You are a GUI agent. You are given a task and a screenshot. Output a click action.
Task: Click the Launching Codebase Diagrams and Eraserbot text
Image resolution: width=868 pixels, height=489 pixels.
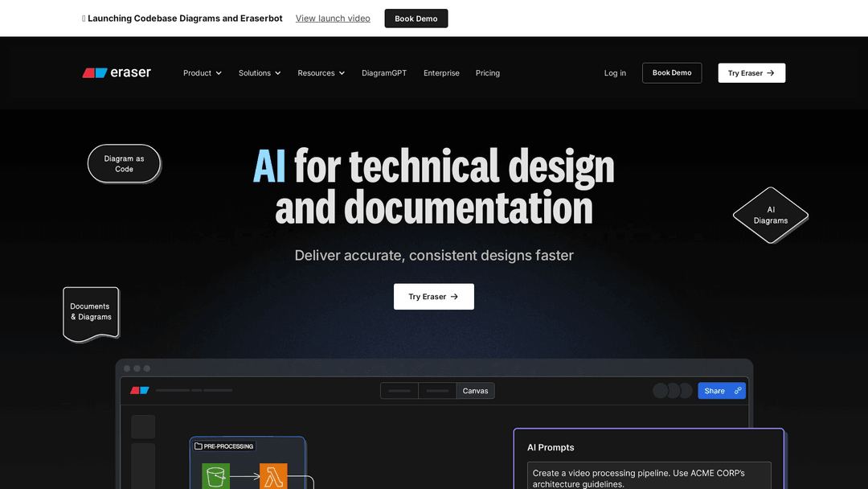pyautogui.click(x=185, y=18)
